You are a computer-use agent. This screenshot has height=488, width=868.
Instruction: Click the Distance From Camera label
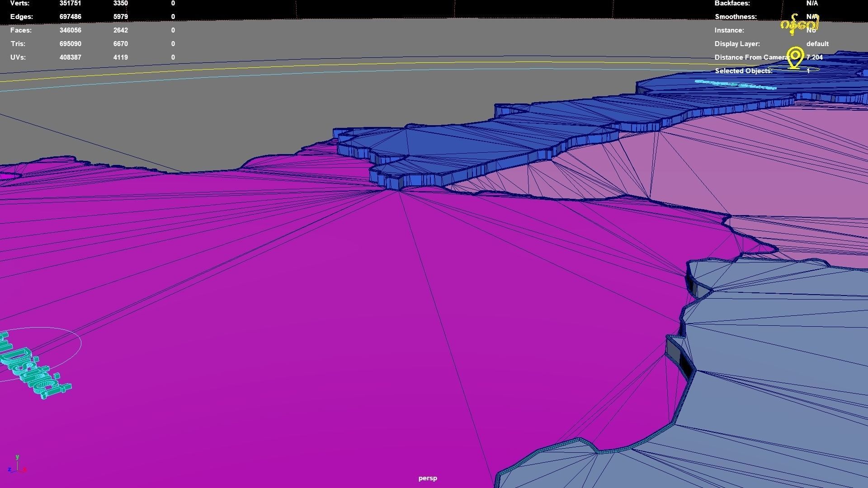click(x=750, y=57)
